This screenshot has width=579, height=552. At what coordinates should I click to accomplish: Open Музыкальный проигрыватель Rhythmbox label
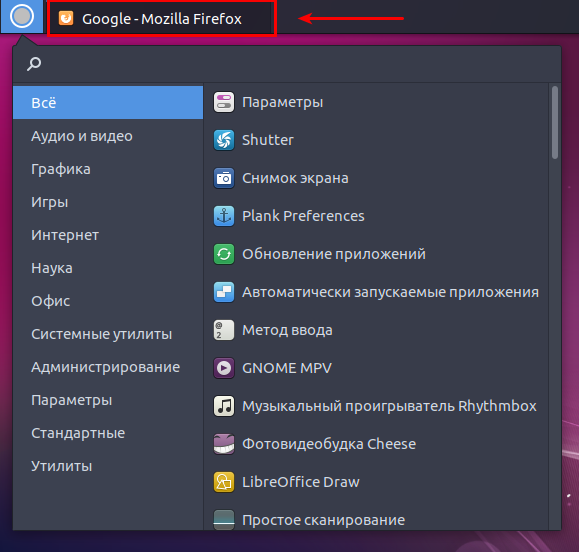pyautogui.click(x=389, y=406)
